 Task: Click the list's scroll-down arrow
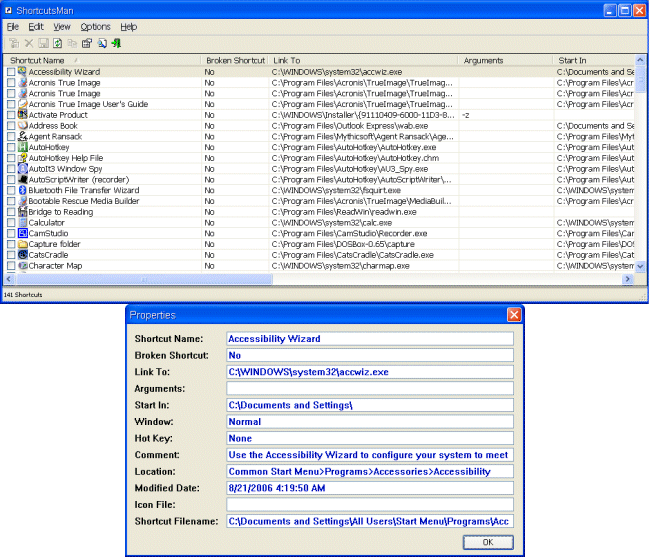(640, 266)
